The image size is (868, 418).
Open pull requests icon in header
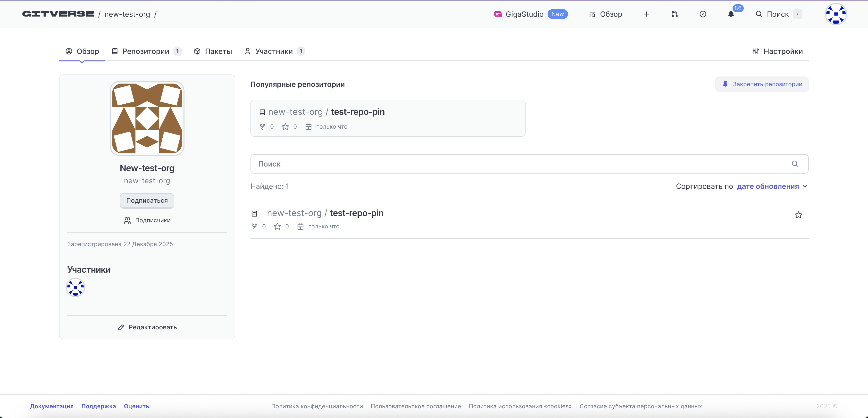point(674,14)
